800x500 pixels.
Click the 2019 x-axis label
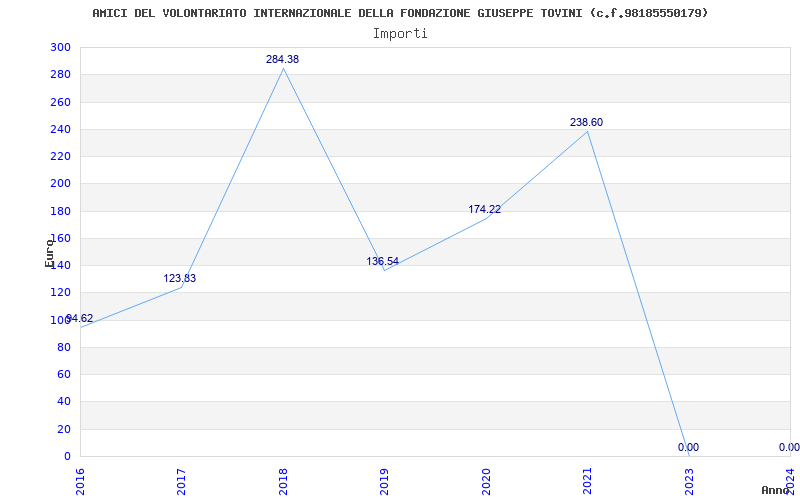[384, 481]
